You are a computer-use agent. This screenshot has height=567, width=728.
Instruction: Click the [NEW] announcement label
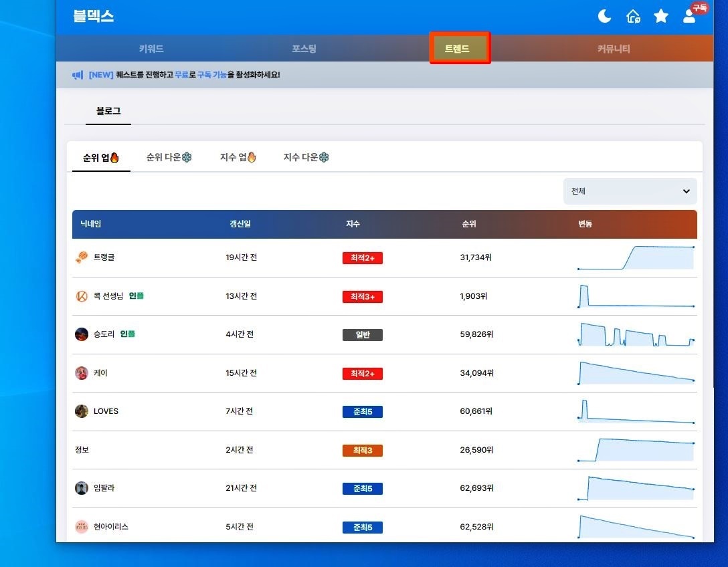click(x=101, y=75)
